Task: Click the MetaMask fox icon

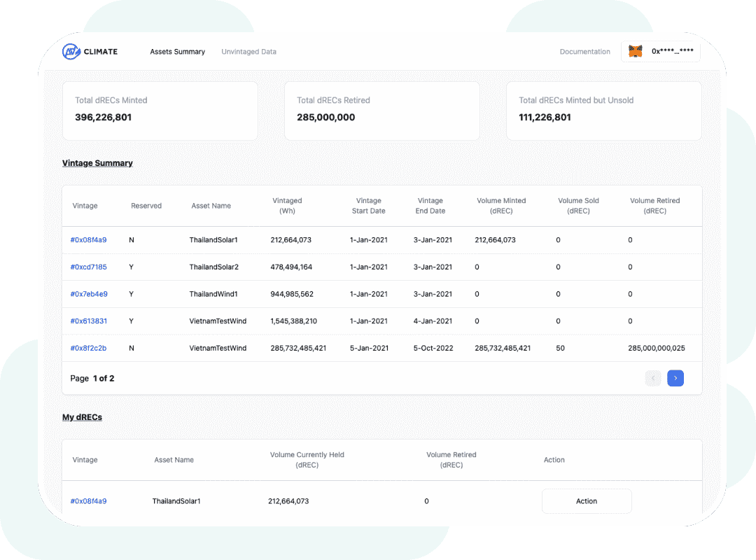Action: [635, 51]
